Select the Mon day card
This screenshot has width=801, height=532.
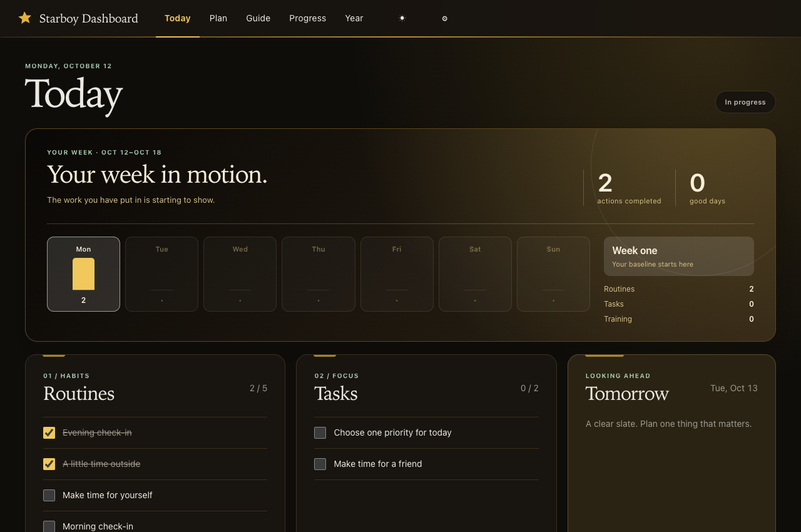point(83,274)
